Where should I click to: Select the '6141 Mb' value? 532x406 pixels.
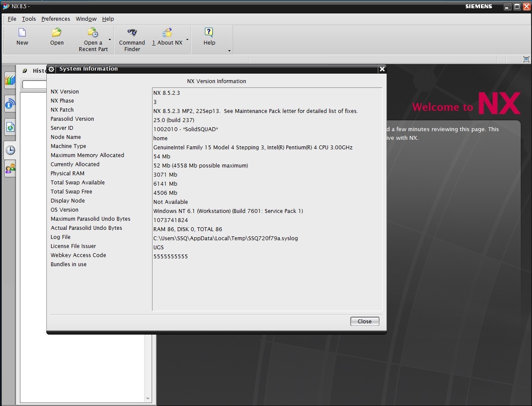(165, 184)
